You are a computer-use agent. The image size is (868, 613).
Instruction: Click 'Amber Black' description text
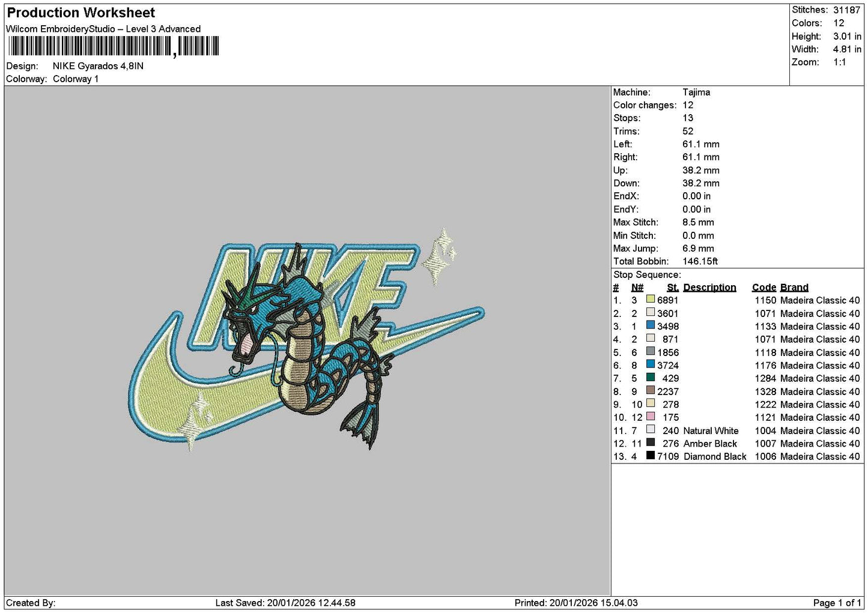pyautogui.click(x=710, y=444)
